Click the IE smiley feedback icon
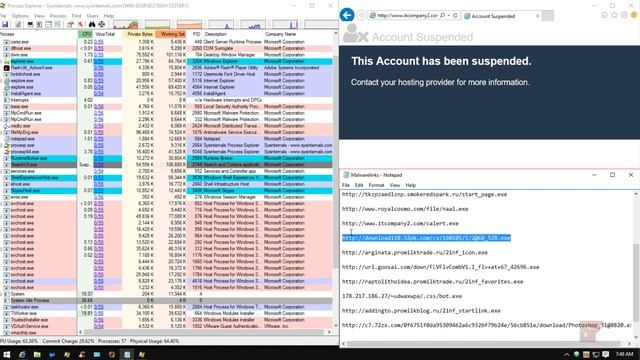Image resolution: width=640 pixels, height=360 pixels. tap(634, 15)
